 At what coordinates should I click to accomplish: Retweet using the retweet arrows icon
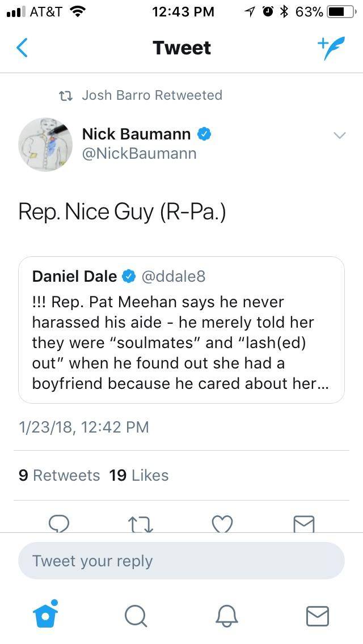point(141,524)
